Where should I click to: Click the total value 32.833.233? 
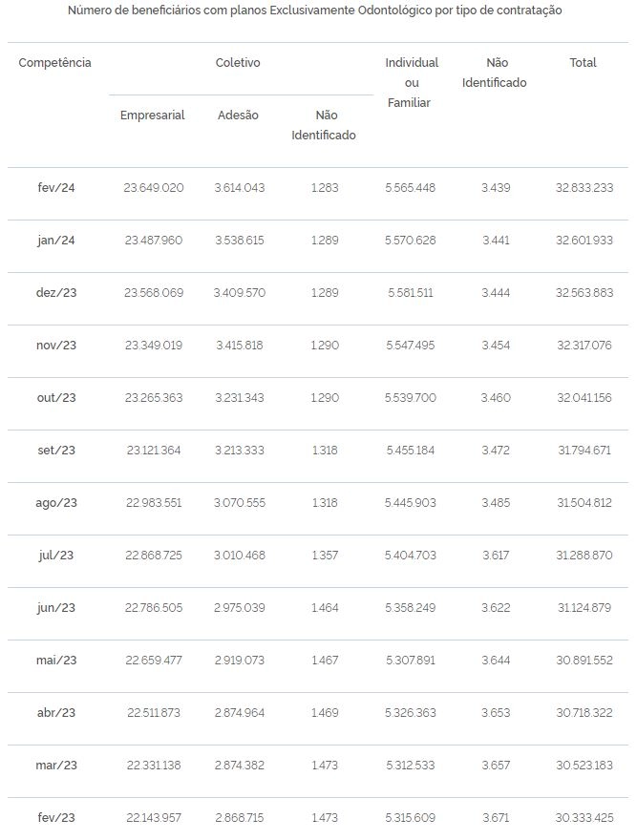point(584,187)
